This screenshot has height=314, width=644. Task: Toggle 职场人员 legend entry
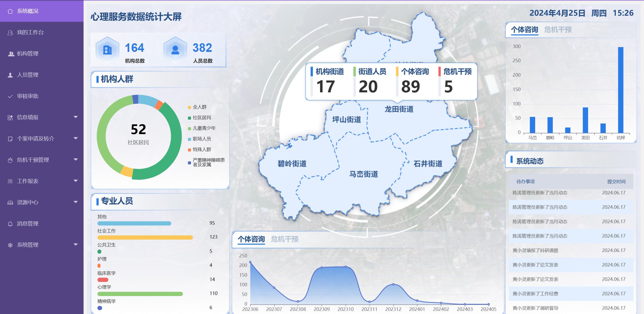(202, 139)
